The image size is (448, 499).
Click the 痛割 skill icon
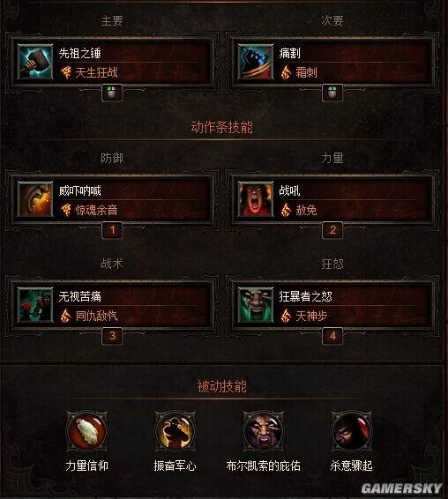[256, 62]
